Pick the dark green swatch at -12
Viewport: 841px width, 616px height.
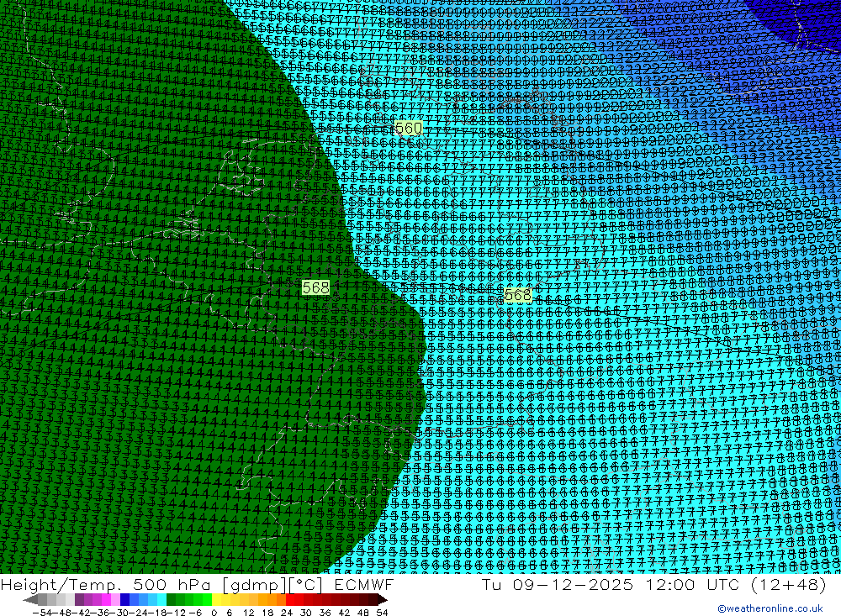(171, 600)
